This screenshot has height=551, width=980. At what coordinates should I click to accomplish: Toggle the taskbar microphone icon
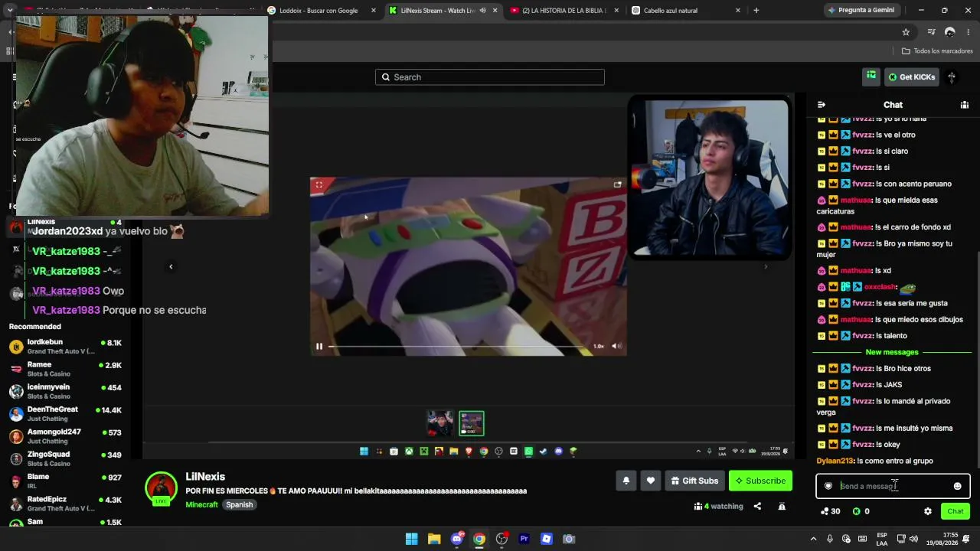pyautogui.click(x=830, y=539)
